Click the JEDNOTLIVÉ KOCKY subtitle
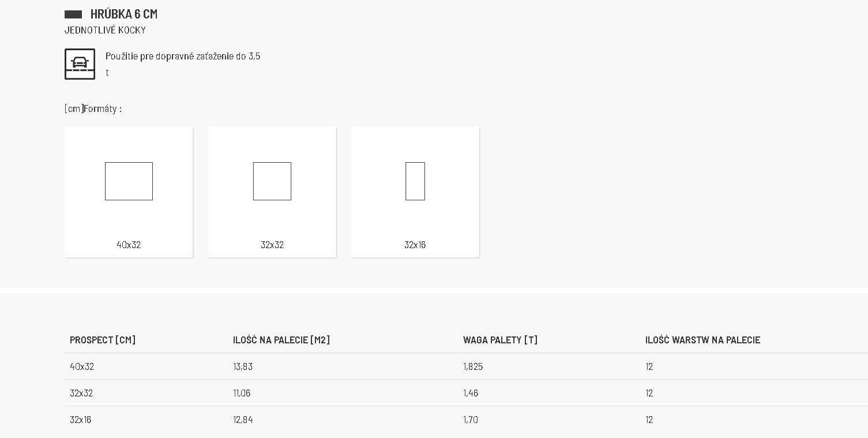This screenshot has width=868, height=438. (x=105, y=30)
